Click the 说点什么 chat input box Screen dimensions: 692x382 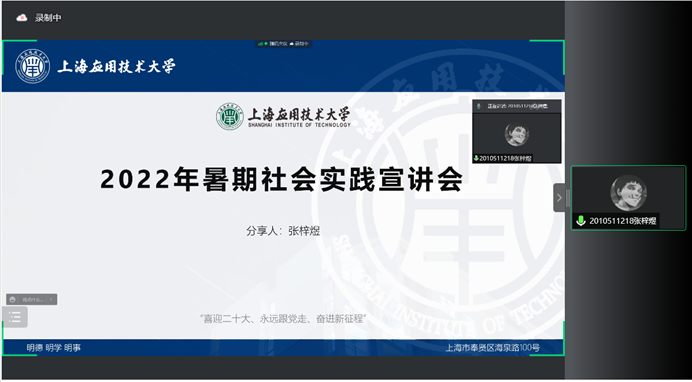coord(32,300)
